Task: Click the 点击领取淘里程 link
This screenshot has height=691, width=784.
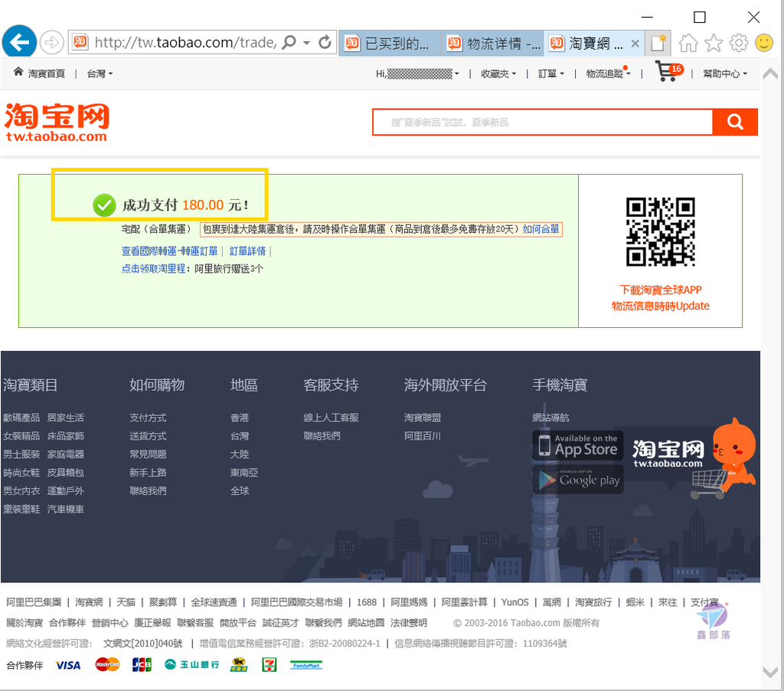Action: (153, 269)
